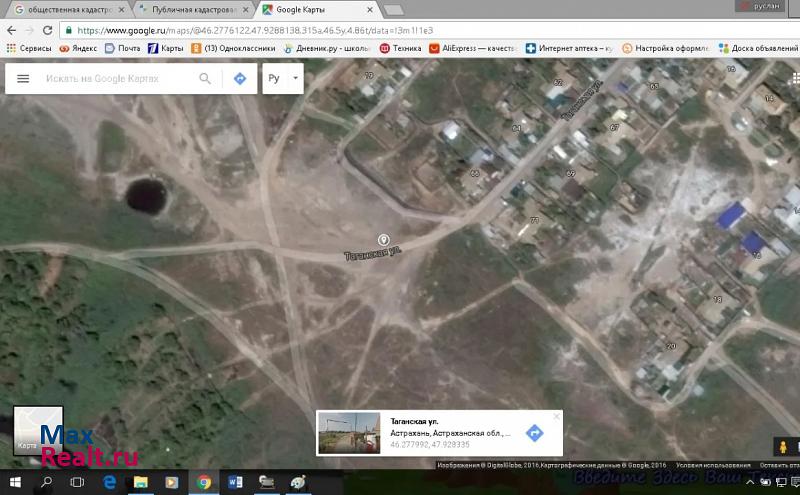The width and height of the screenshot is (800, 495).
Task: Close the Таганская ул. info card
Action: click(557, 417)
